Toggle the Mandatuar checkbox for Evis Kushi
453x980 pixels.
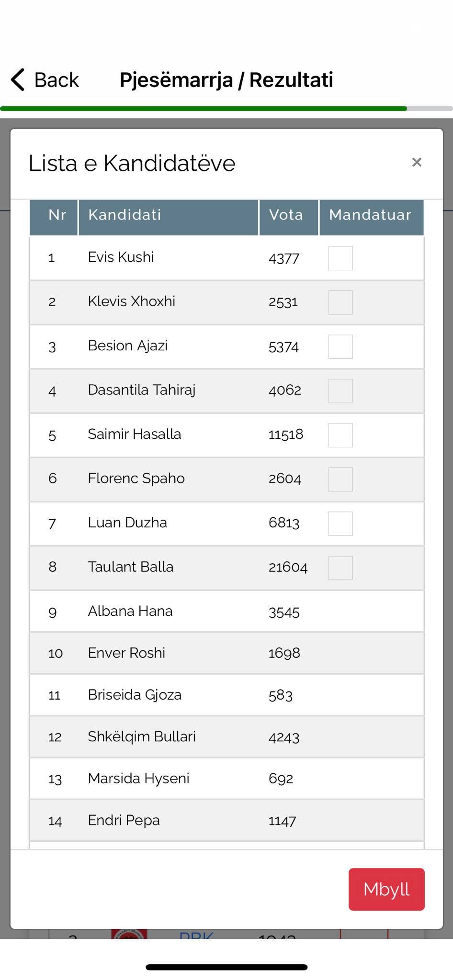pyautogui.click(x=340, y=258)
